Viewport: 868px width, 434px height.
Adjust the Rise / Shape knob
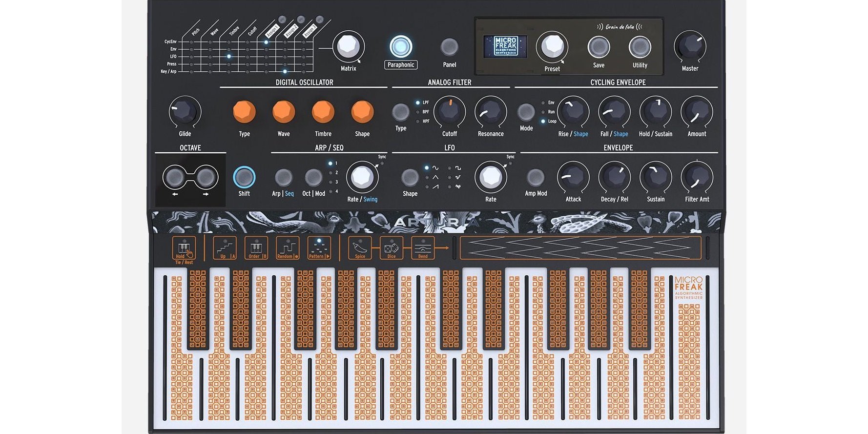pyautogui.click(x=573, y=112)
